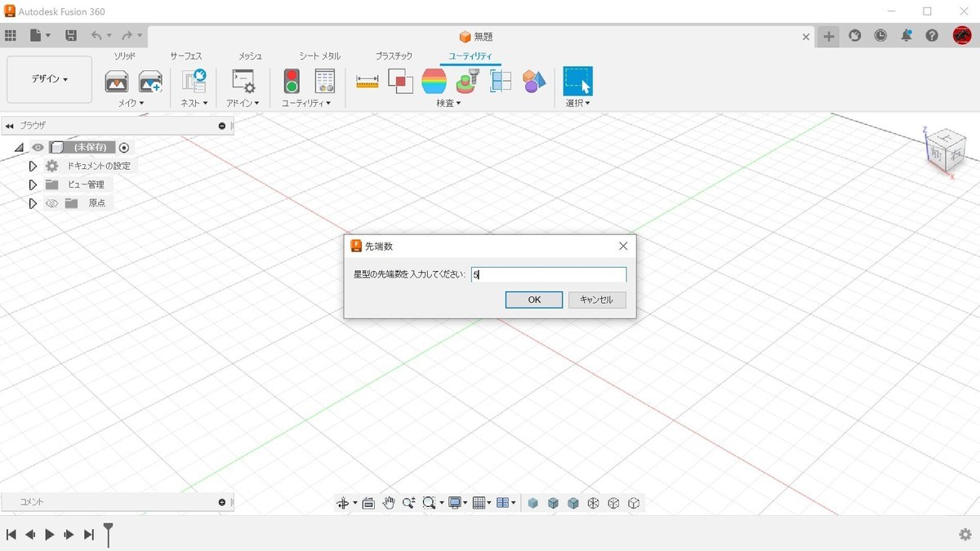Expand the コメント panel round button

point(222,502)
